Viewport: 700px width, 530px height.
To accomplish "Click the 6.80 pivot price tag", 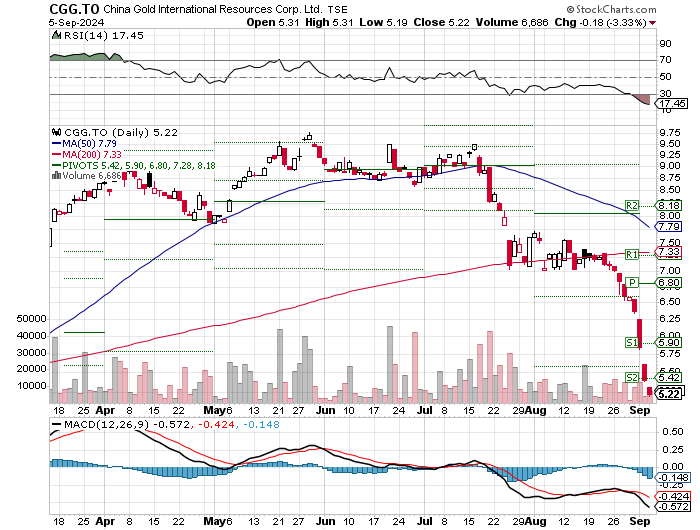I will pos(668,283).
